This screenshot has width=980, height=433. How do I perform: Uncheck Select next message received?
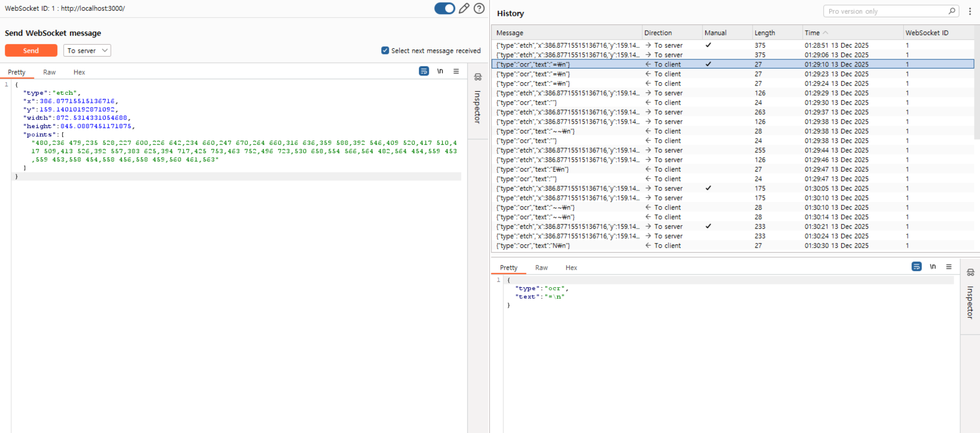coord(385,51)
